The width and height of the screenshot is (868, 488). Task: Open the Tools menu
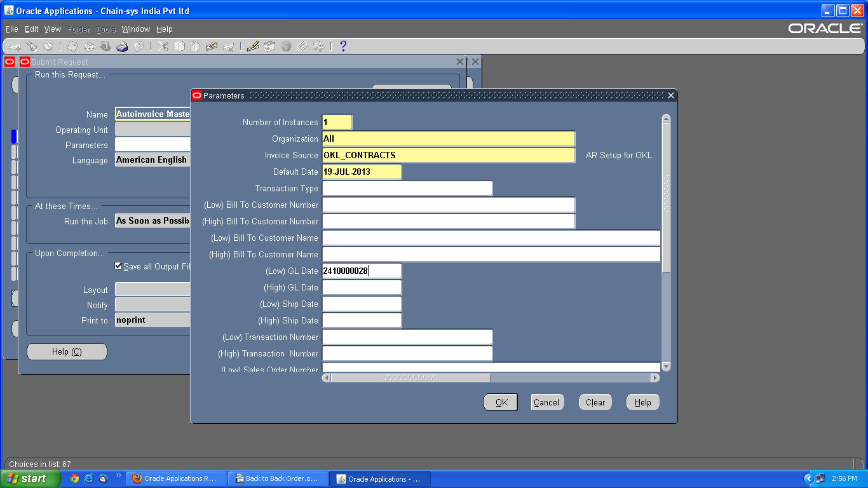[x=106, y=29]
